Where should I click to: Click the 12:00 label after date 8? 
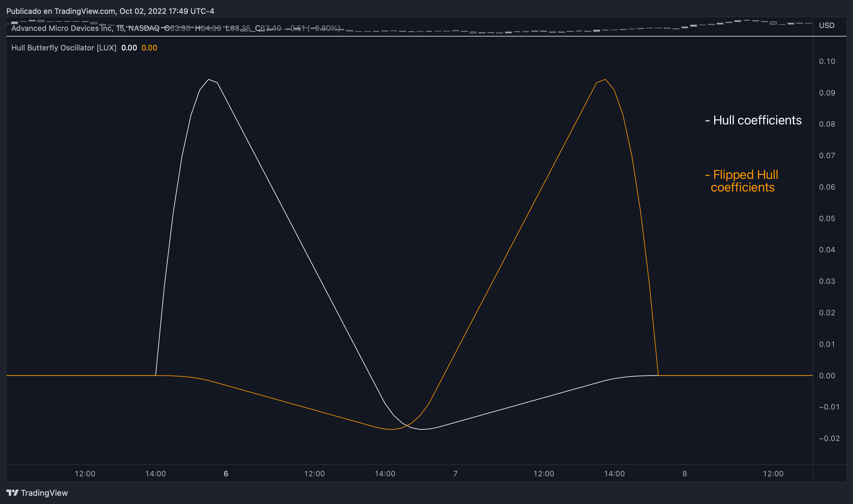click(x=773, y=474)
